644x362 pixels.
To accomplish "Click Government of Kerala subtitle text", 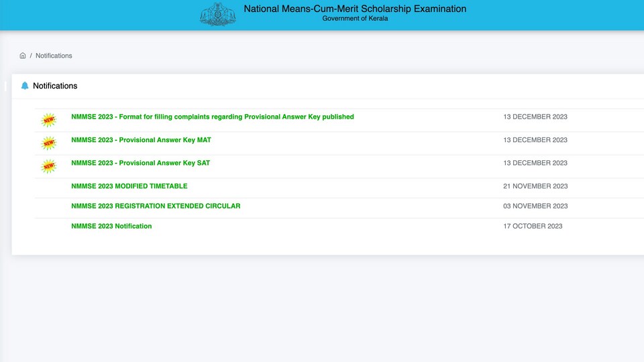I will tap(355, 19).
